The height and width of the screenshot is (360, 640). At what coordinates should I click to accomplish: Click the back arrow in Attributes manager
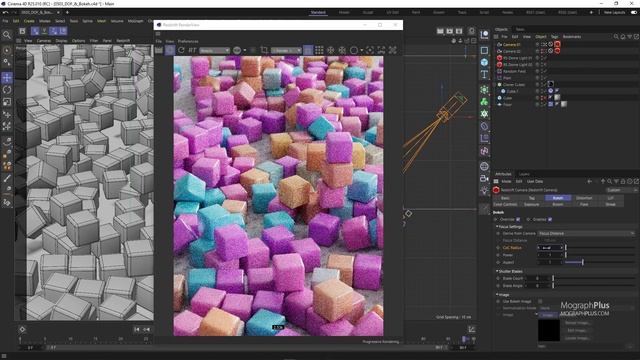[x=589, y=181]
